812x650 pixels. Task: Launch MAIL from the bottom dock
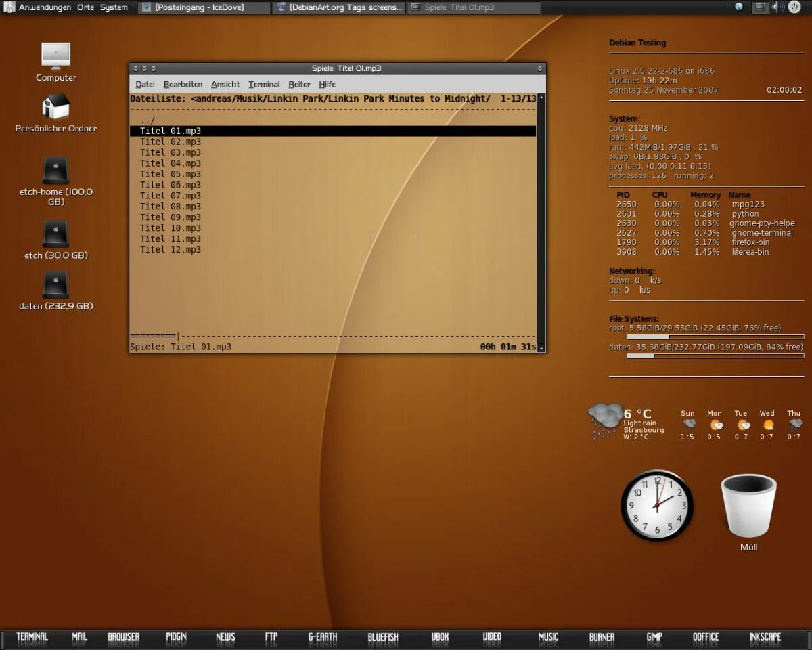(x=79, y=637)
